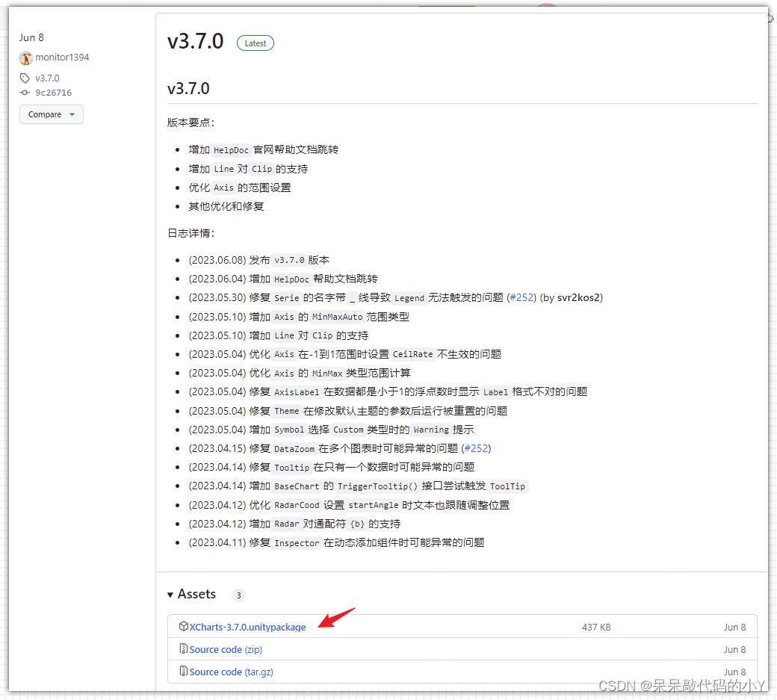The height and width of the screenshot is (700, 777).
Task: Click the package icon beside XCharts-3.7.0.unitypackage
Action: tap(183, 626)
